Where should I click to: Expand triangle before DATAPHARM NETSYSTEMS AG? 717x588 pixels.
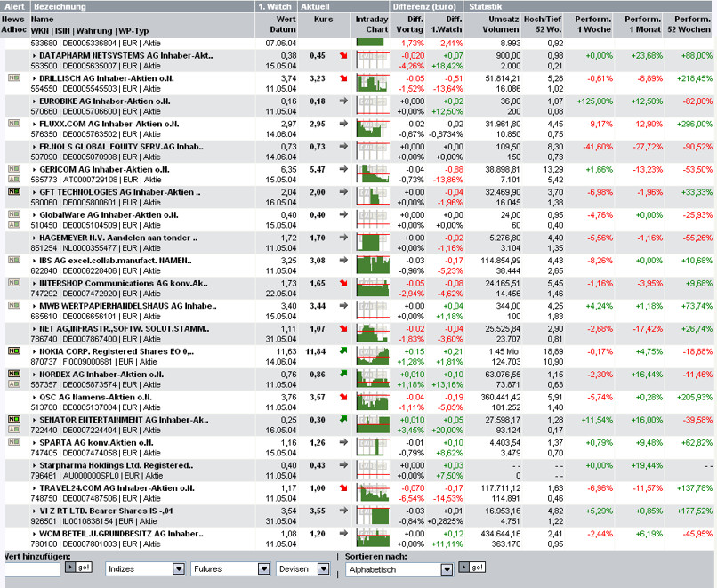[35, 56]
